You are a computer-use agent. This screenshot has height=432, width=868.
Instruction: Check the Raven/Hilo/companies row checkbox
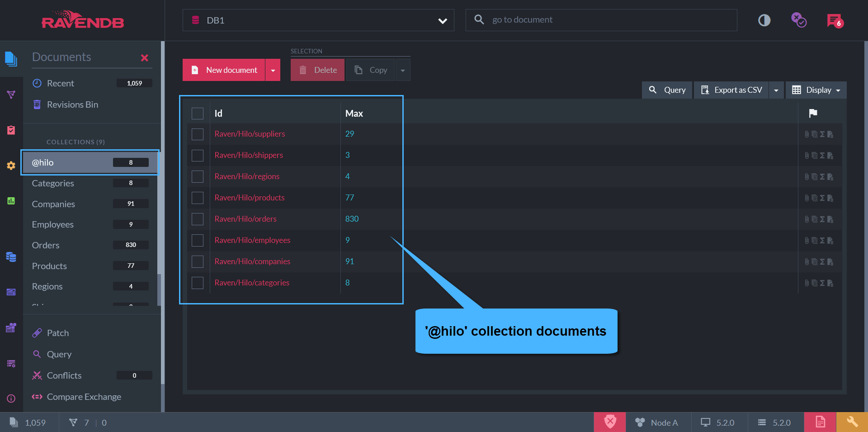[198, 262]
